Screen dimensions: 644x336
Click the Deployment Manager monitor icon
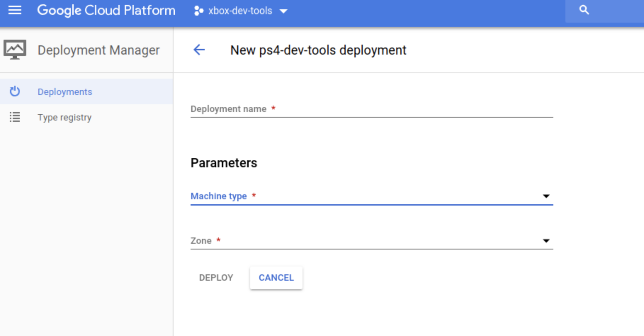point(15,50)
